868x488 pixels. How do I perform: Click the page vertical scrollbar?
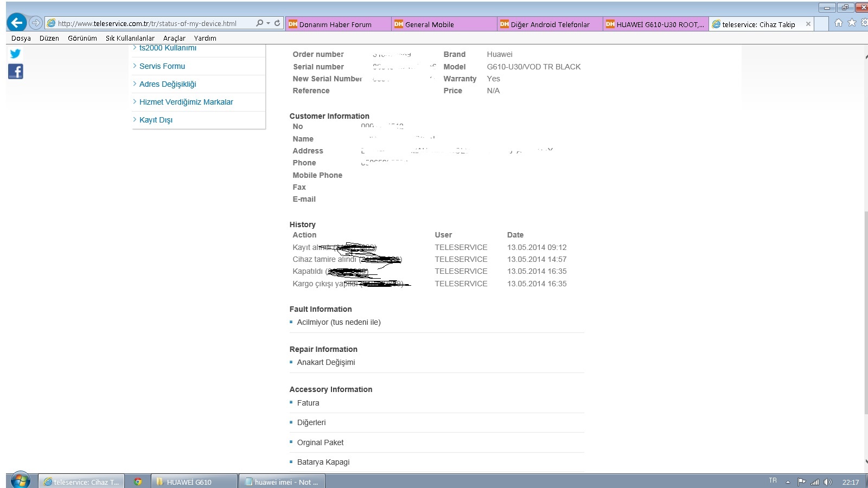coord(865,312)
